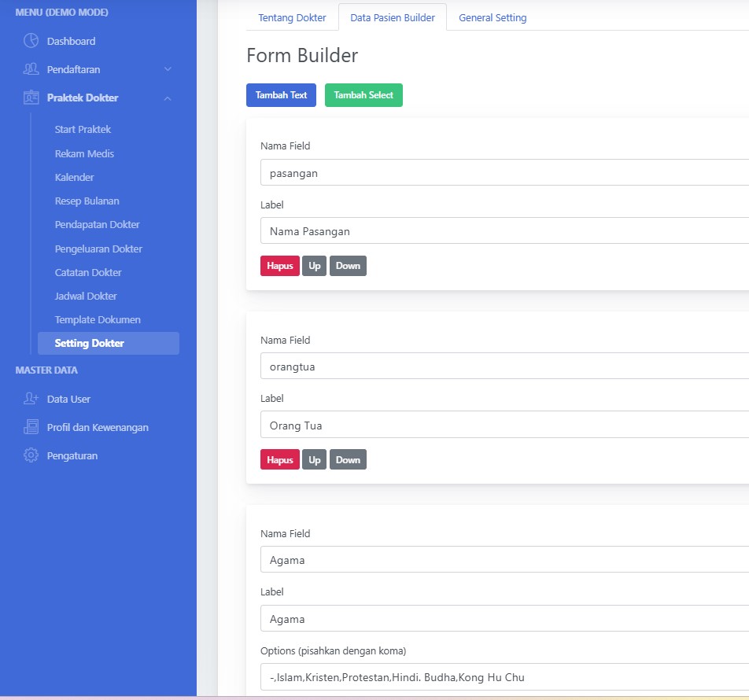The width and height of the screenshot is (749, 700).
Task: Open Rekam Medis in sidebar
Action: (x=84, y=153)
